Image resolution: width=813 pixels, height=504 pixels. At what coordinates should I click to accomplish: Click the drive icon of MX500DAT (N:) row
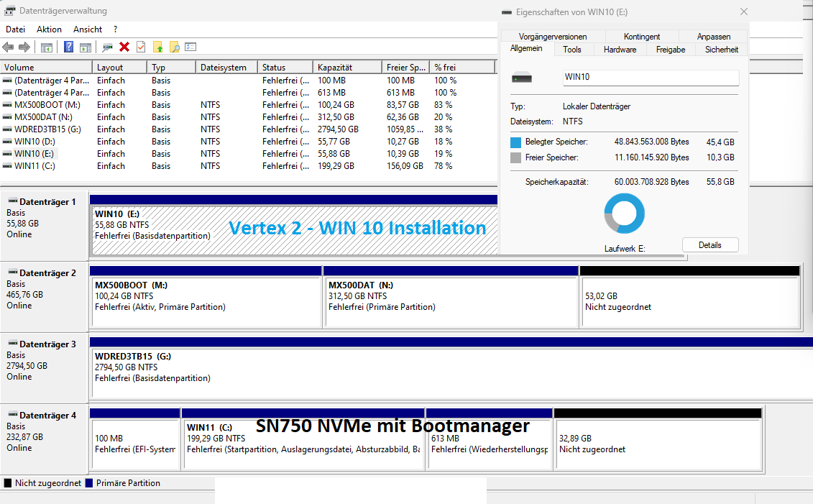7,117
